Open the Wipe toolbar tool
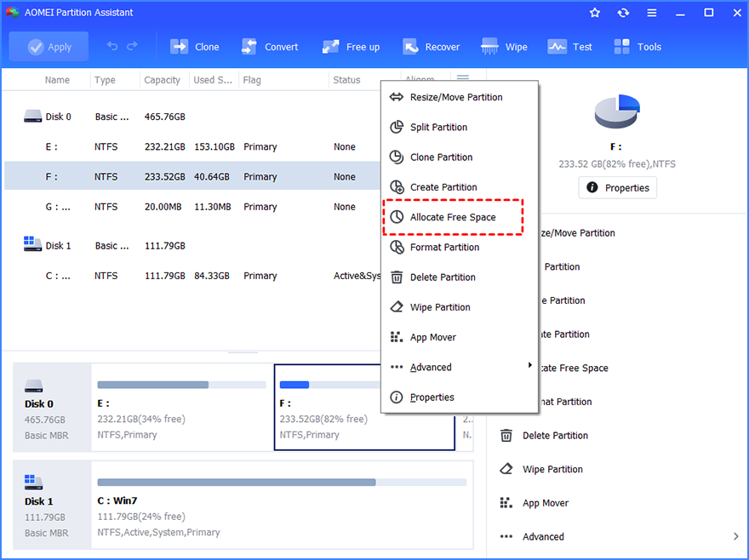 tap(505, 47)
